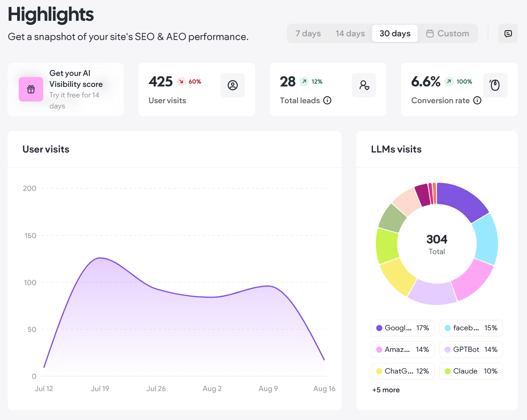Screen dimensions: 527x420
Task: Click the info icon beside Conversion rate
Action: (x=477, y=100)
